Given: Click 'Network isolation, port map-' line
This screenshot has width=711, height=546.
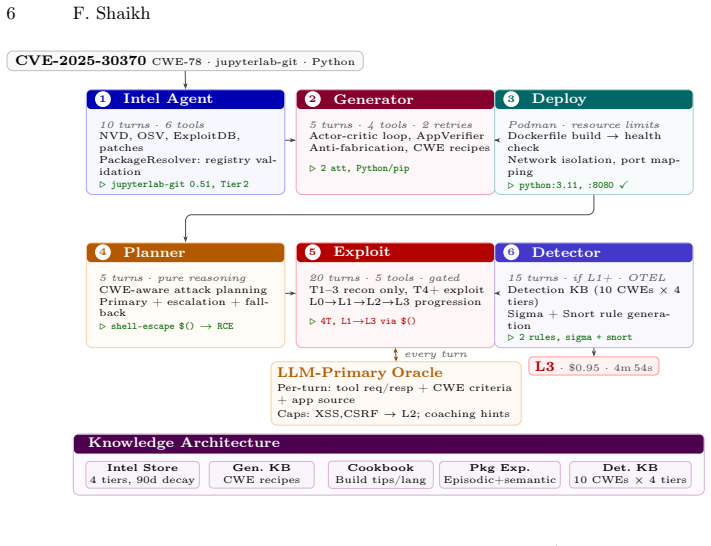Looking at the screenshot, I should [594, 160].
